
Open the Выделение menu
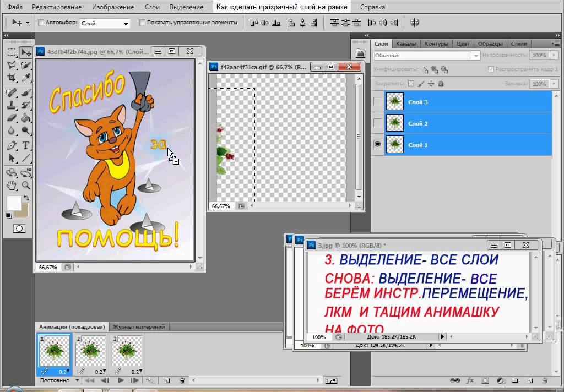(186, 7)
